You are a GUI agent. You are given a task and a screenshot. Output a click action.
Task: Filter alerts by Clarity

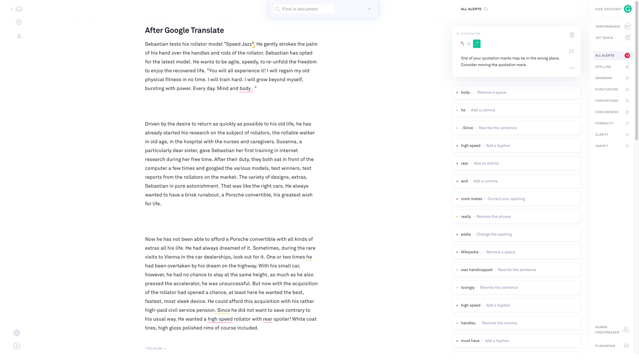pos(613,135)
